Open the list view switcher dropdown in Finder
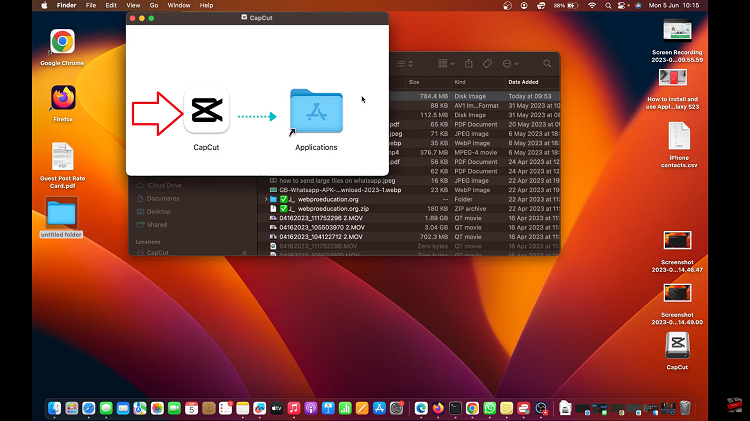Viewport: 750px width, 421px height. [x=405, y=64]
